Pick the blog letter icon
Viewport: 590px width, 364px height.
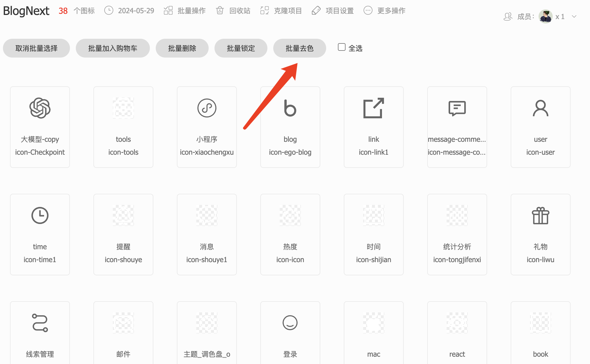click(290, 108)
